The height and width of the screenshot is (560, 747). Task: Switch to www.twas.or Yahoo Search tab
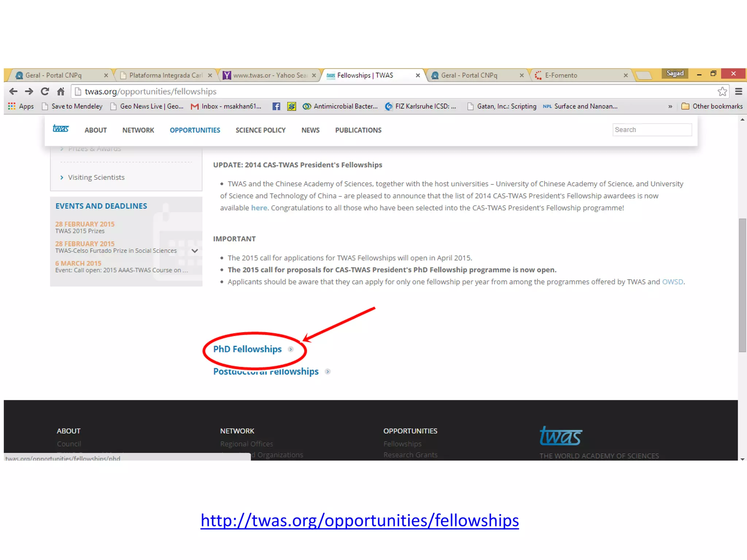[x=269, y=75]
